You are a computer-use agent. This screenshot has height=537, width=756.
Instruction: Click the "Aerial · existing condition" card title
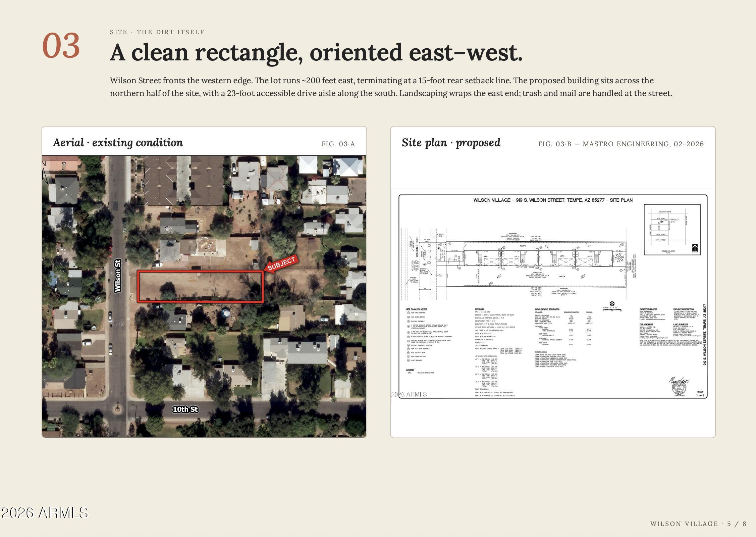[118, 143]
